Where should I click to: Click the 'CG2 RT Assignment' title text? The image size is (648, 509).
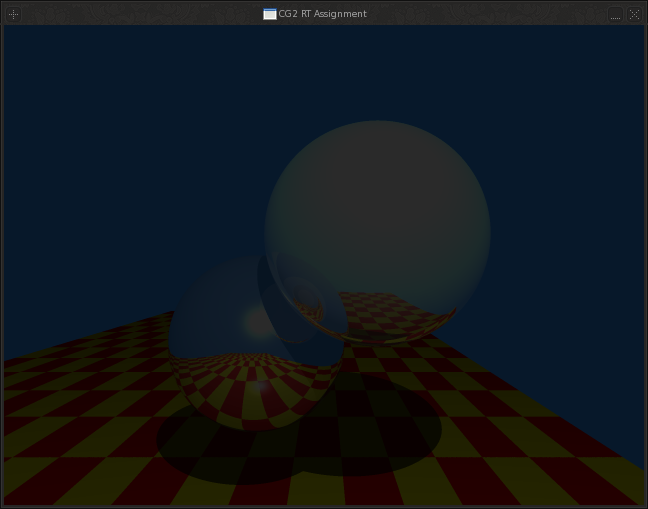click(322, 14)
